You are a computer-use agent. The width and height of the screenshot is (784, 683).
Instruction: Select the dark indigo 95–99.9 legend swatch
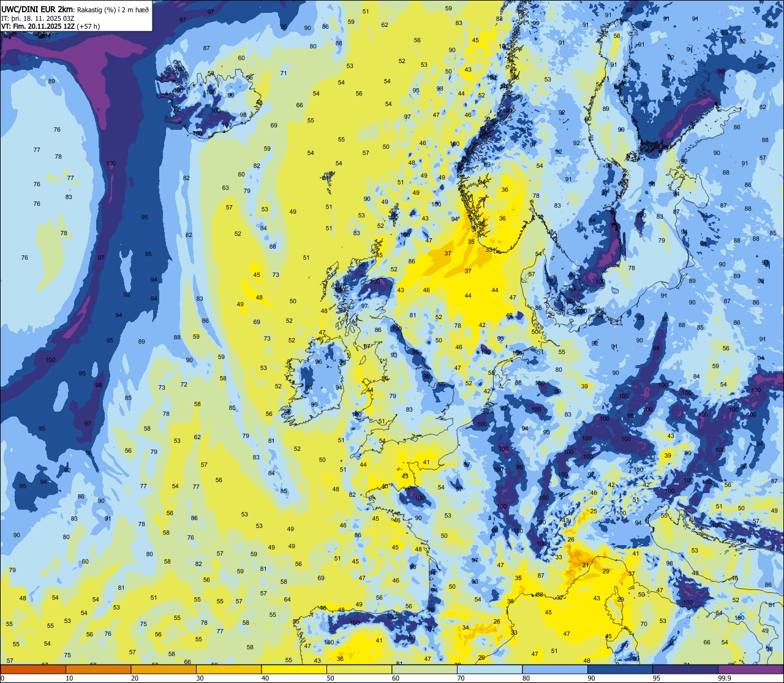[685, 669]
